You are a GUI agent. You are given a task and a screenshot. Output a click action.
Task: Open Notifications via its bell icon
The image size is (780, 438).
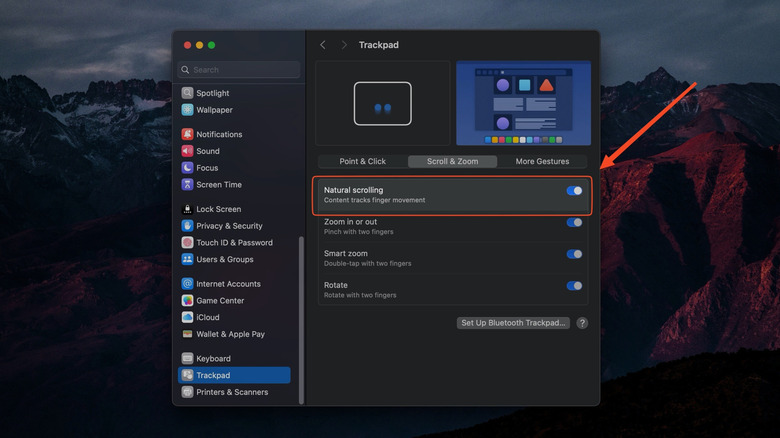[187, 134]
